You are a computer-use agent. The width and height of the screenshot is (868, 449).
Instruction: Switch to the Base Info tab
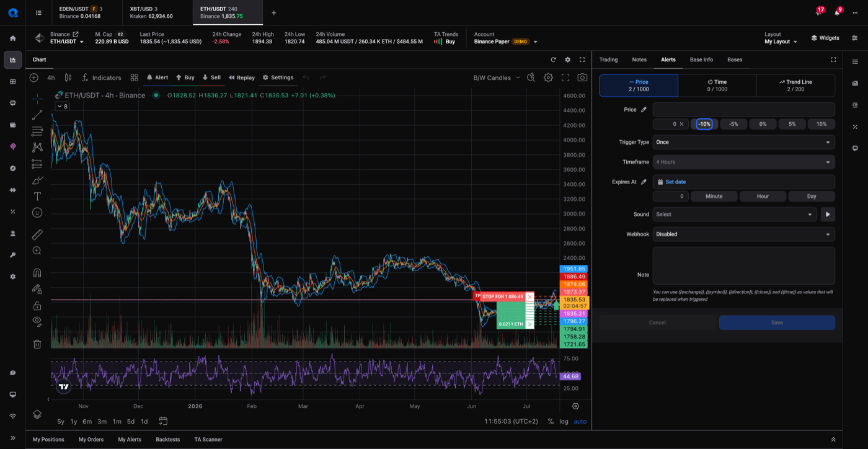701,60
